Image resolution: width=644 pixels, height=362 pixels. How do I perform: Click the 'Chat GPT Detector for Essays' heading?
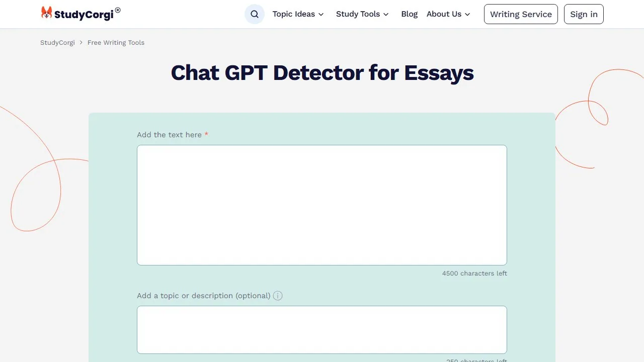pyautogui.click(x=322, y=73)
